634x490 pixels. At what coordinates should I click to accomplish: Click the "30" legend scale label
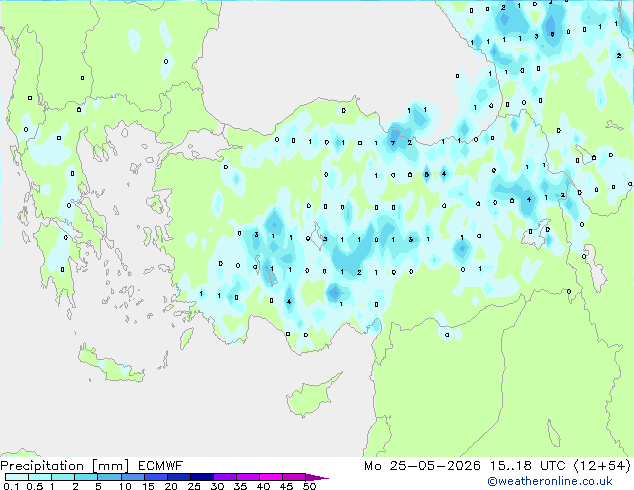(217, 486)
